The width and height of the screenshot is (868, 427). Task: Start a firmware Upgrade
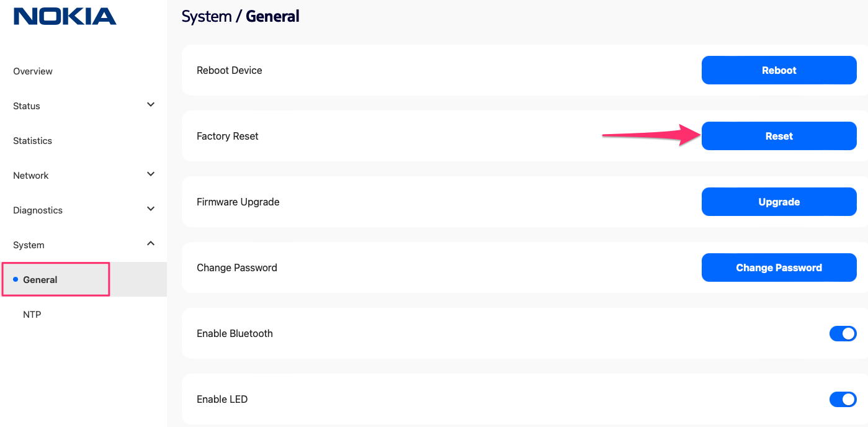click(779, 202)
